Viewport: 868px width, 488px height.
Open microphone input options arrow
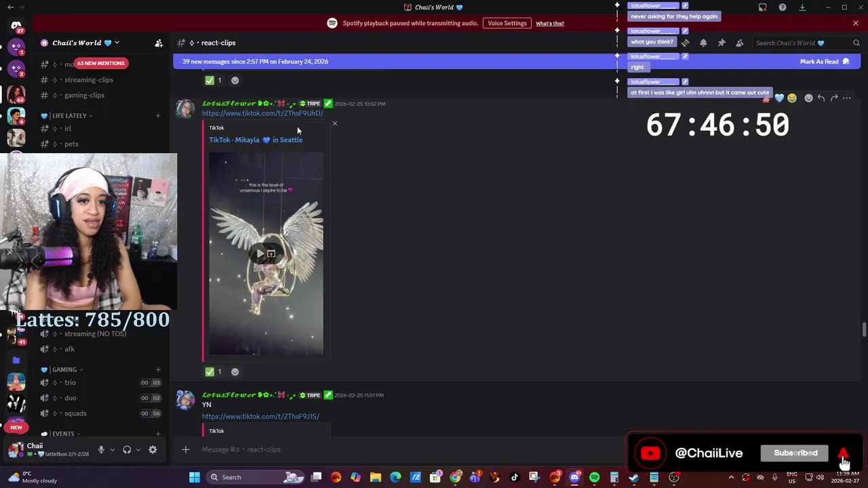[113, 449]
